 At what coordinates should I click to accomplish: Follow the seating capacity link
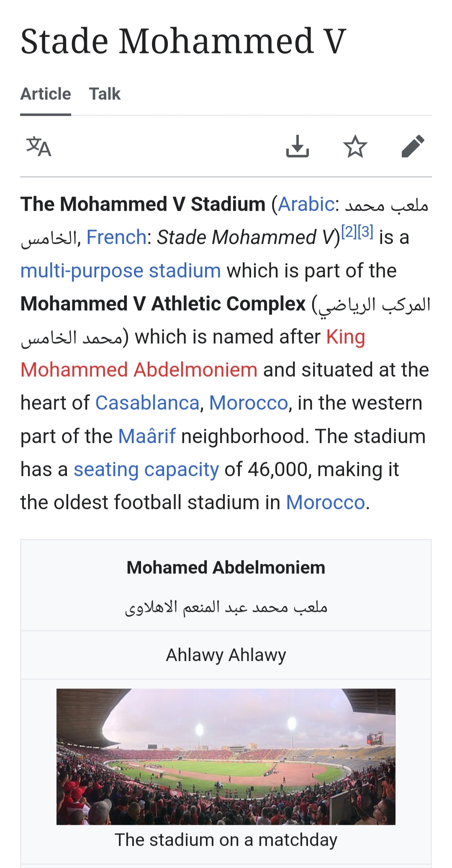146,469
